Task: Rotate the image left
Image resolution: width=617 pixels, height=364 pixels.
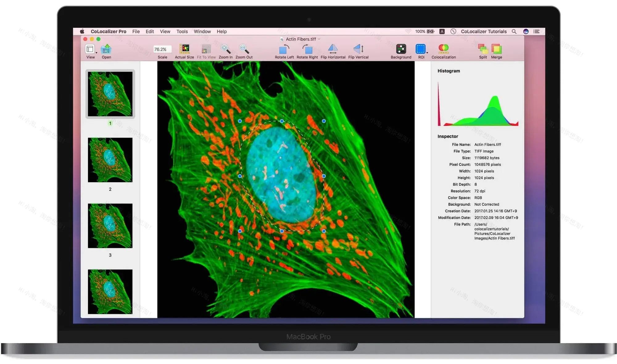Action: 284,49
